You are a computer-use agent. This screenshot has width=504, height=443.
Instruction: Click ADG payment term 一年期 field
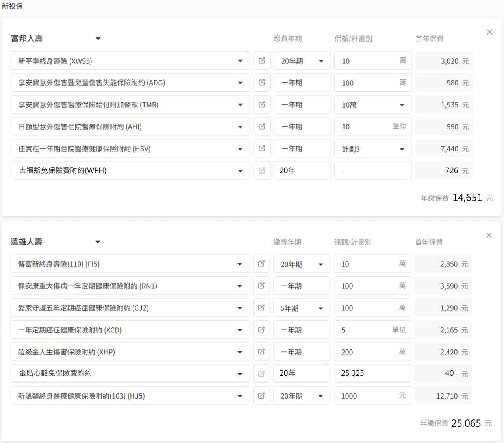pos(302,83)
